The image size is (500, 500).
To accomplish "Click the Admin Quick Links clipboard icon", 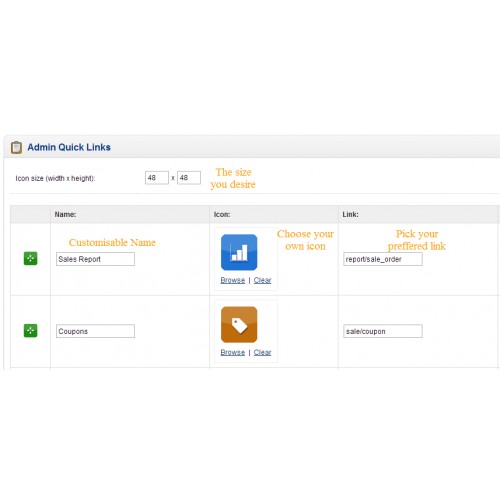I will 16,147.
